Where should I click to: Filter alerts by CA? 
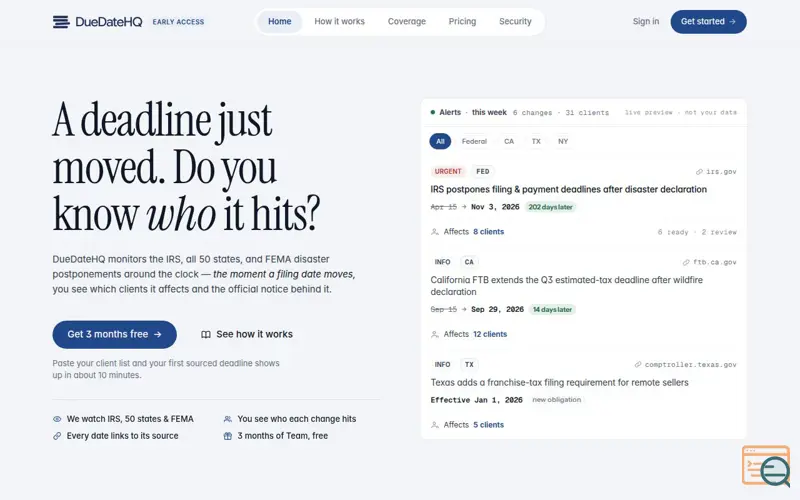coord(509,141)
